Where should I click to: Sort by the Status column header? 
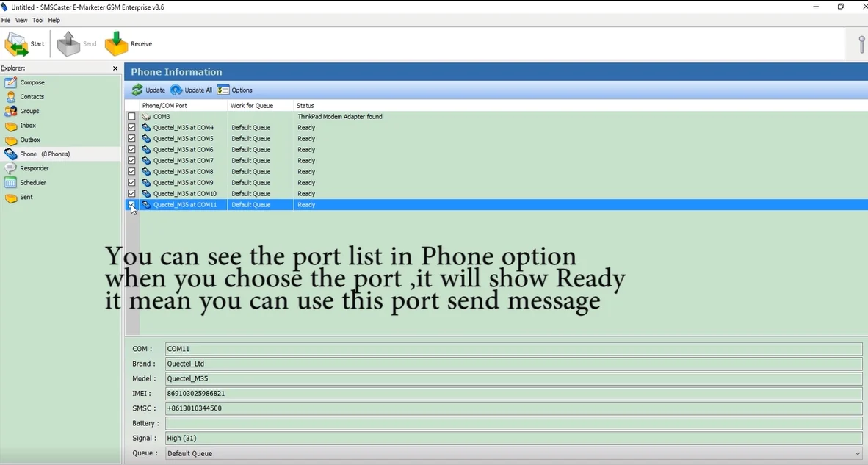point(305,106)
